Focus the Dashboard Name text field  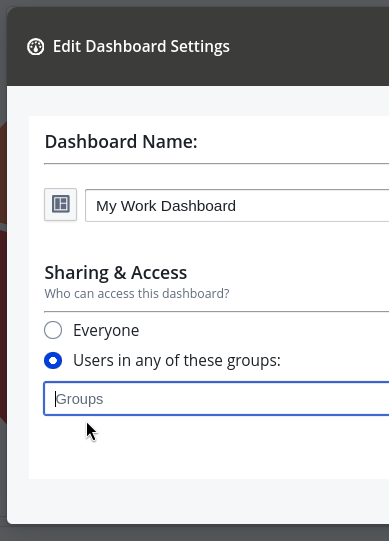click(237, 205)
